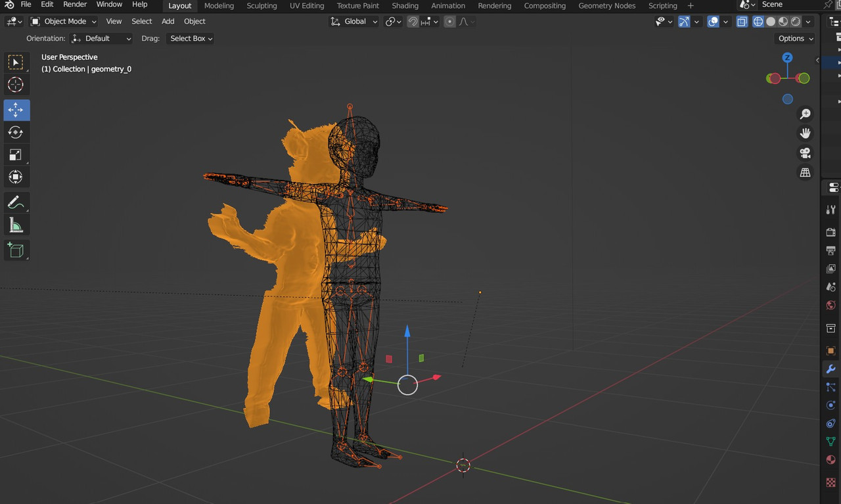Open the World properties tab
841x504 pixels.
[831, 306]
